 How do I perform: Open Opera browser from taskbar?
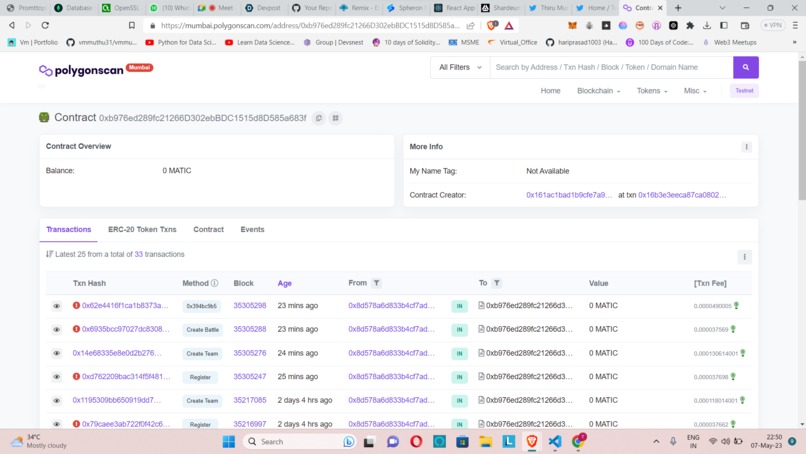pyautogui.click(x=416, y=442)
